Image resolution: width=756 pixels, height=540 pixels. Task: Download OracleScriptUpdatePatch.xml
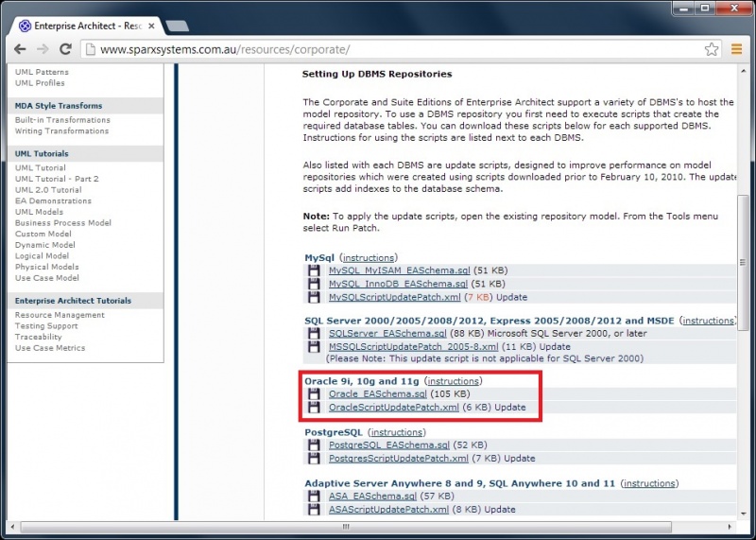tap(394, 408)
